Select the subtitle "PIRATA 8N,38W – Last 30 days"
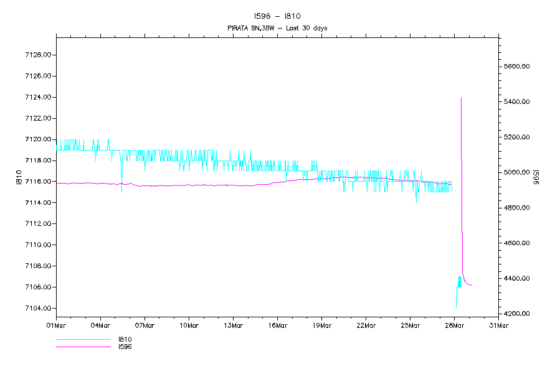The height and width of the screenshot is (392, 555). point(277,28)
